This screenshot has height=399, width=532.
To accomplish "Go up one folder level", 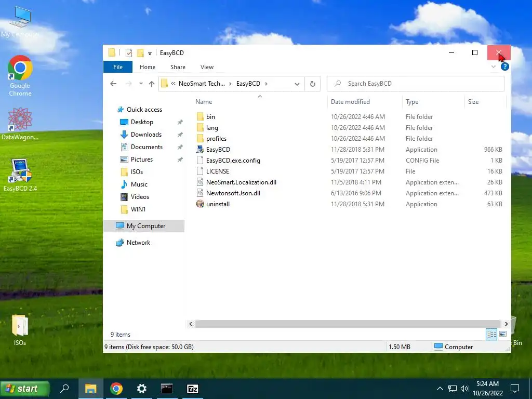I will [151, 84].
